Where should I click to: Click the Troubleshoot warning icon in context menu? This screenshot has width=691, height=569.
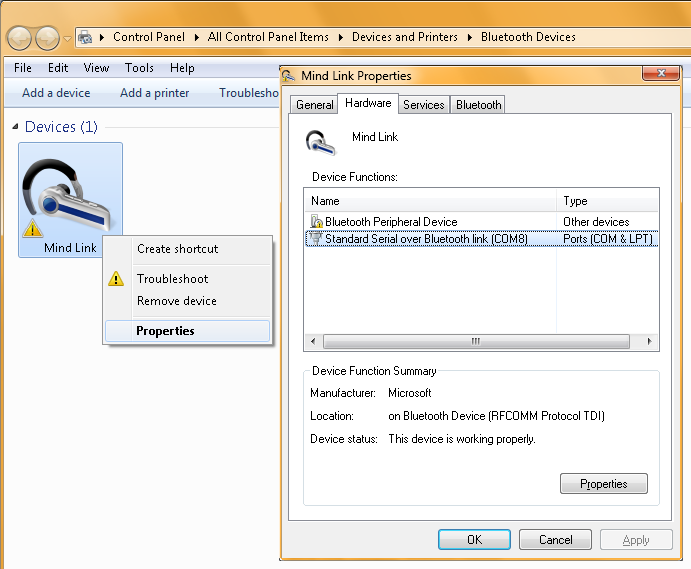tap(117, 279)
